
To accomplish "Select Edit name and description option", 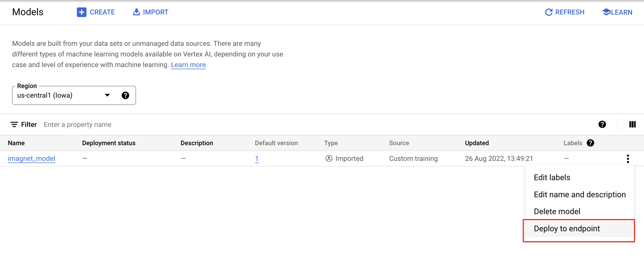I will click(x=580, y=195).
